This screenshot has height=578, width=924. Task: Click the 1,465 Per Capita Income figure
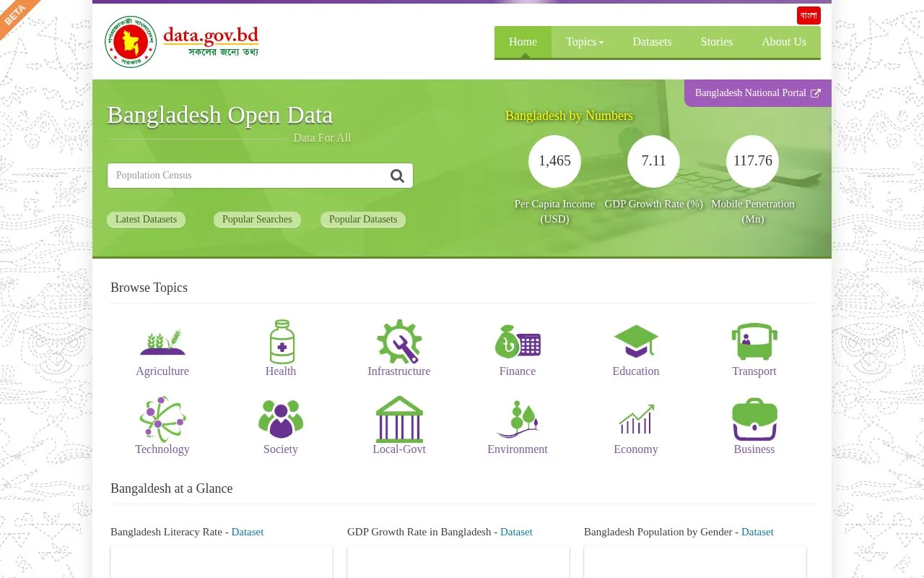pos(554,161)
